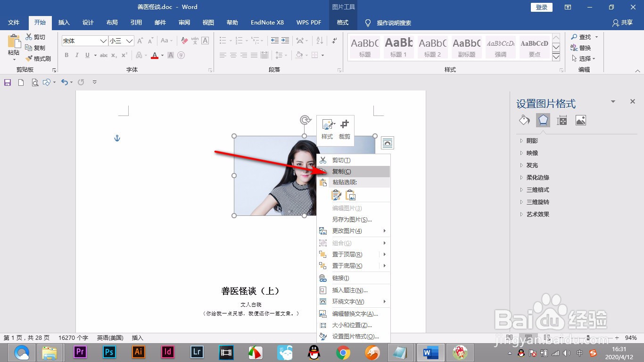Click the Print Preview icon in quick access
Image resolution: width=644 pixels, height=362 pixels.
pos(34,82)
